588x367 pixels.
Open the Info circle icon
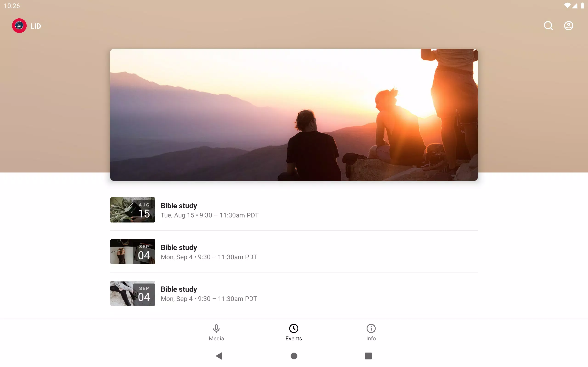pos(371,328)
